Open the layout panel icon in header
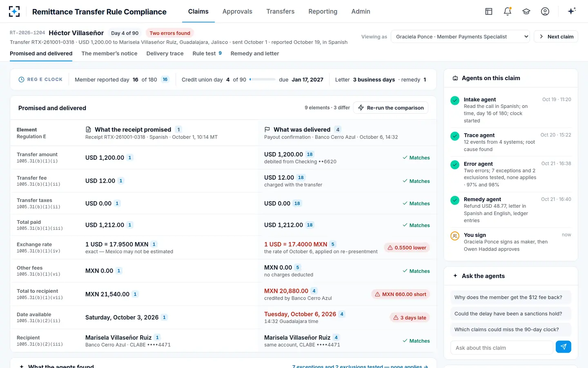The image size is (588, 368). click(489, 11)
